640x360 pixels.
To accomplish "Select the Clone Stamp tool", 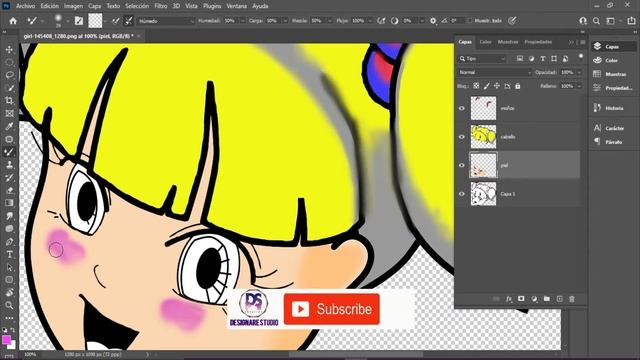I will pyautogui.click(x=9, y=164).
